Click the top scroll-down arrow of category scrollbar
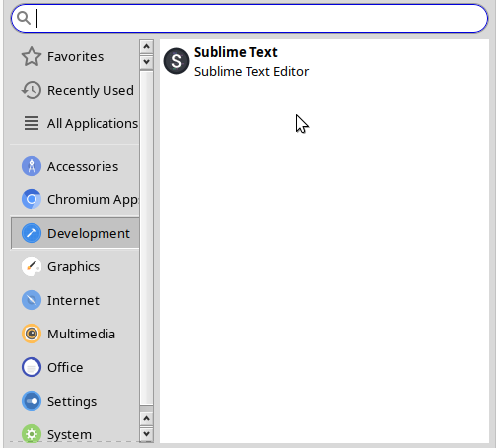Viewport: 496px width, 448px height. click(146, 62)
